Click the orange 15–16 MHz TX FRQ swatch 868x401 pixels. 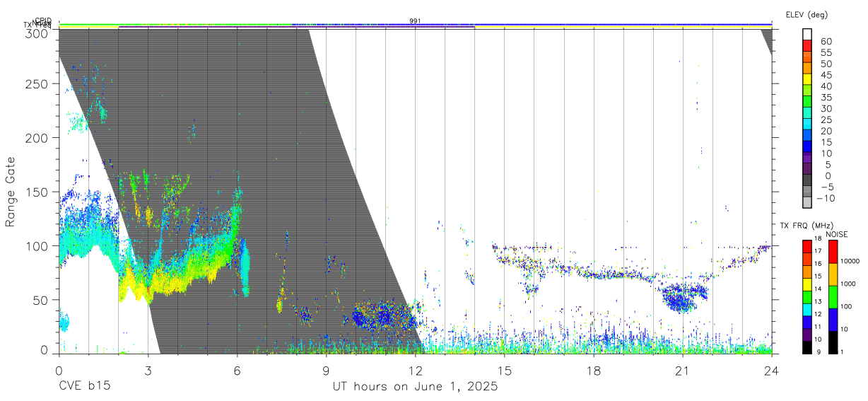[807, 272]
